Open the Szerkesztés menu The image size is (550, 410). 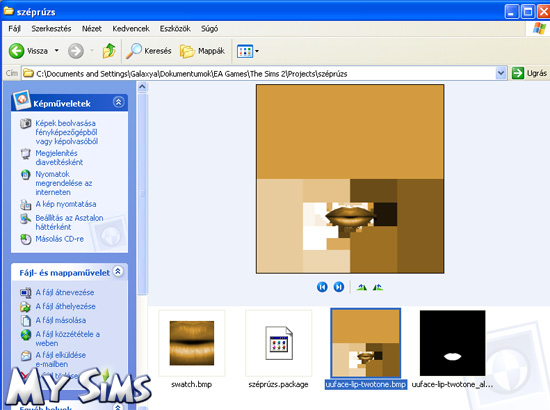[51, 28]
